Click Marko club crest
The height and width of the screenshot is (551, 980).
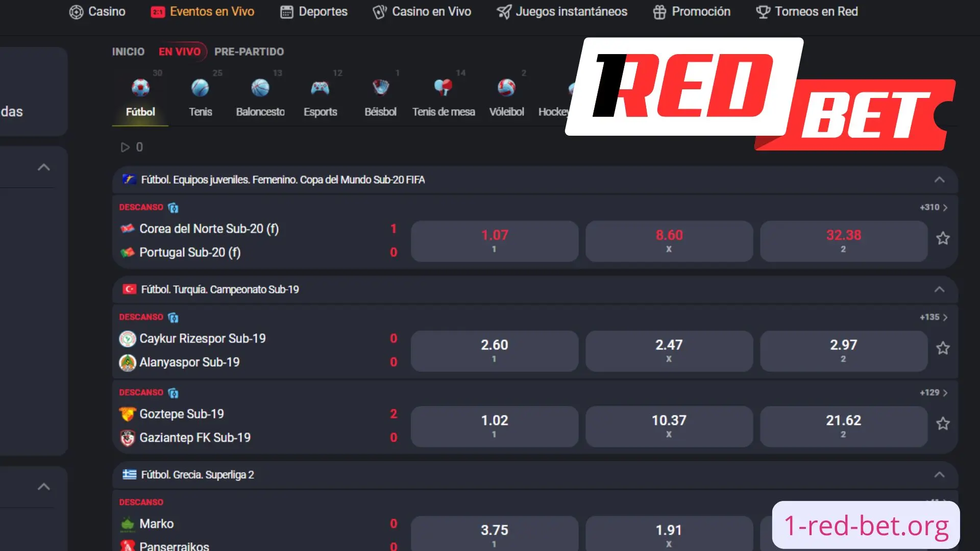pyautogui.click(x=127, y=524)
